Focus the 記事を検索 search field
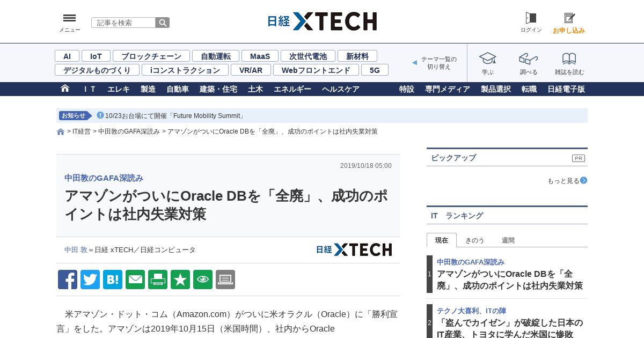The image size is (644, 338). click(123, 23)
